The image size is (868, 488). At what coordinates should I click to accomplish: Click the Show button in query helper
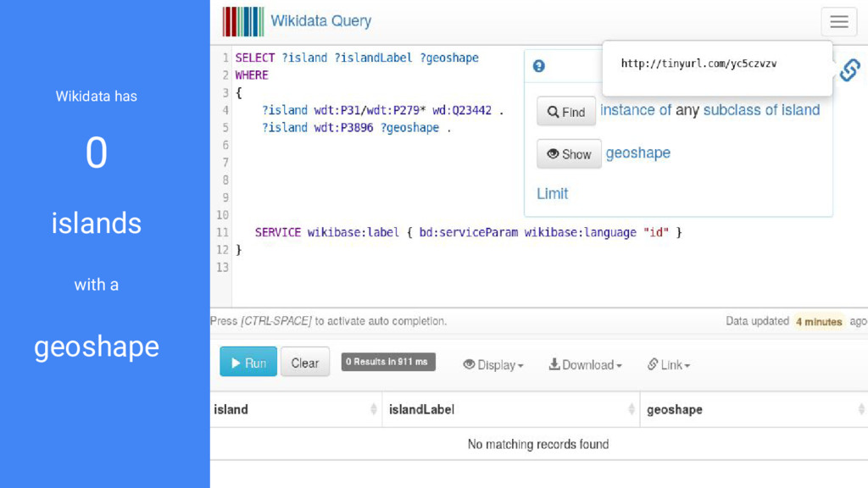(x=569, y=154)
